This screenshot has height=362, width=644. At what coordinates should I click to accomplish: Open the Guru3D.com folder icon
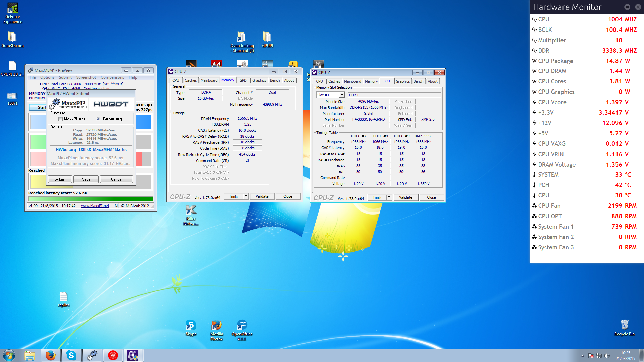[x=12, y=40]
